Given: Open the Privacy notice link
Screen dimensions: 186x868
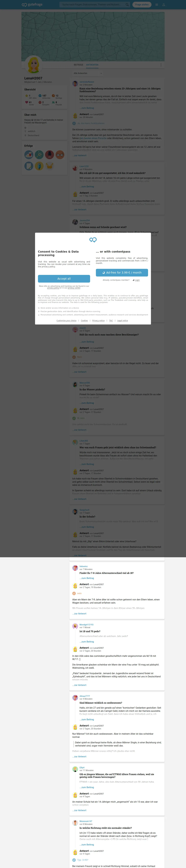Looking at the screenshot, I should [x=98, y=320].
